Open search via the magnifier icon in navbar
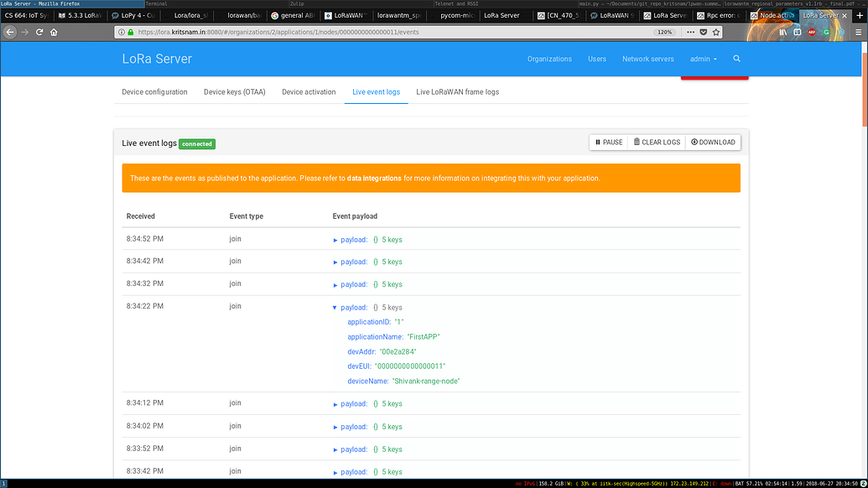The image size is (868, 488). [x=736, y=59]
